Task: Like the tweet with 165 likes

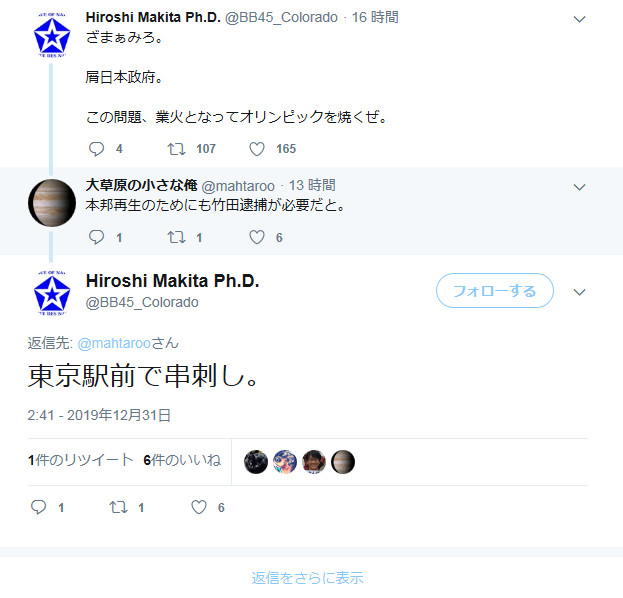Action: point(257,149)
